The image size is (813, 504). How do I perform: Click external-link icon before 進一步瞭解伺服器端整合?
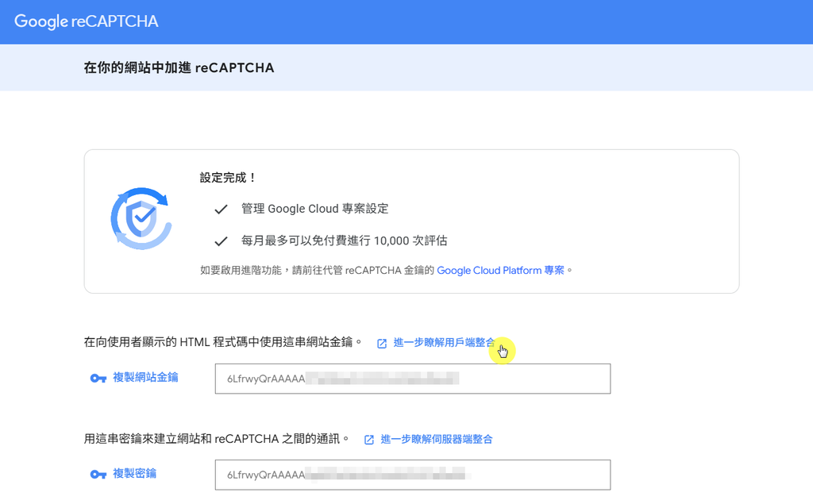(x=369, y=440)
